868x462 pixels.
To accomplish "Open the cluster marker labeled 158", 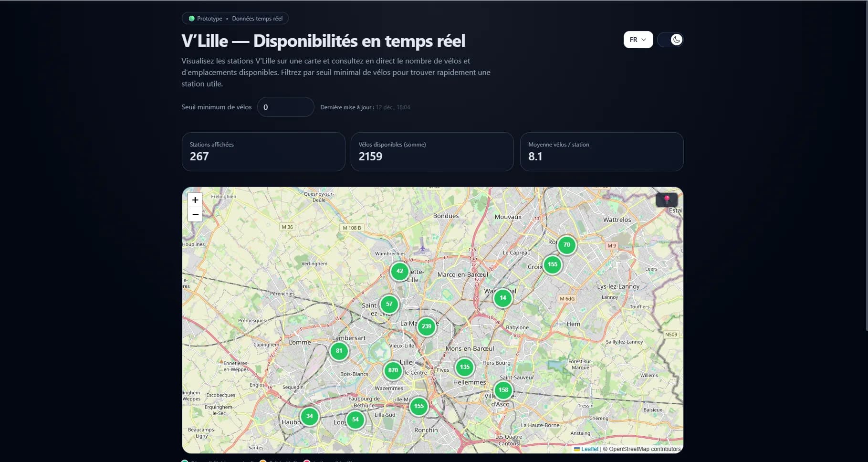I will (503, 390).
